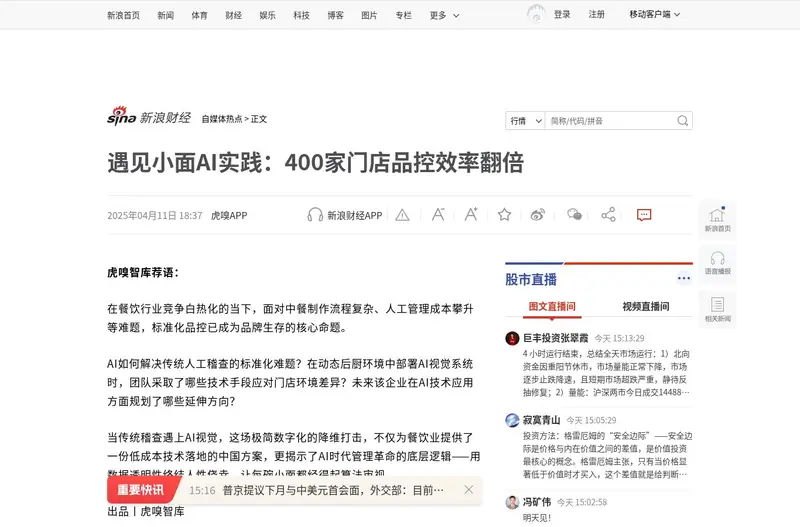
Task: Click the 正文 breadcrumb text
Action: (x=259, y=119)
